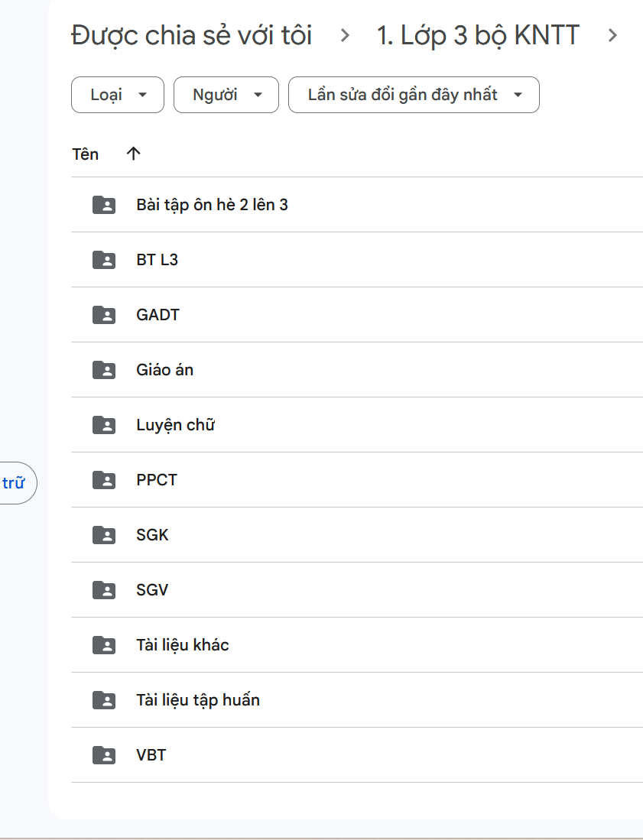Open the Người filter dropdown
The height and width of the screenshot is (840, 643).
[x=226, y=95]
